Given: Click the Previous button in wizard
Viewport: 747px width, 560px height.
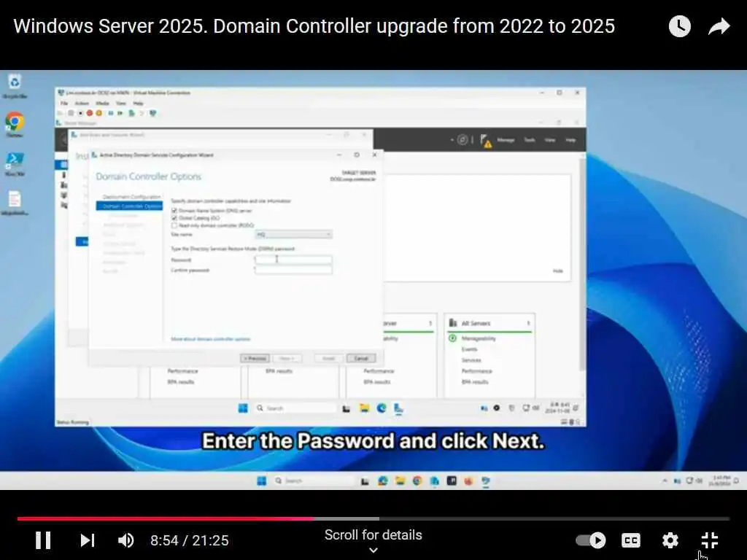Looking at the screenshot, I should tap(255, 358).
